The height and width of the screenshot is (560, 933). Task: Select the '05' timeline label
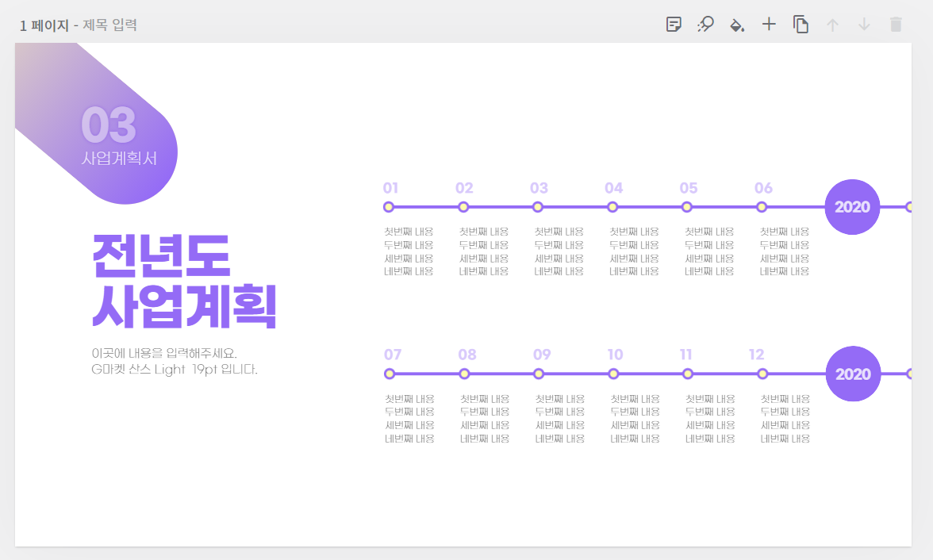click(x=689, y=188)
